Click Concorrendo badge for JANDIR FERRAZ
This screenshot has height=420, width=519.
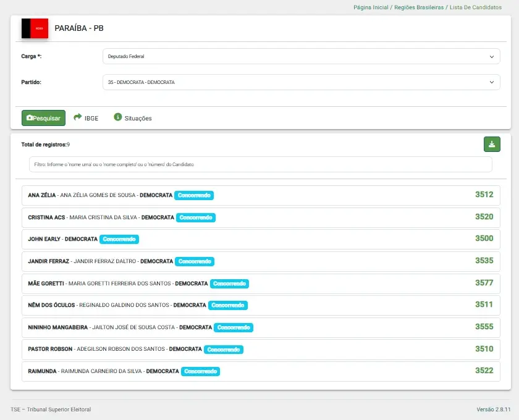tap(195, 261)
